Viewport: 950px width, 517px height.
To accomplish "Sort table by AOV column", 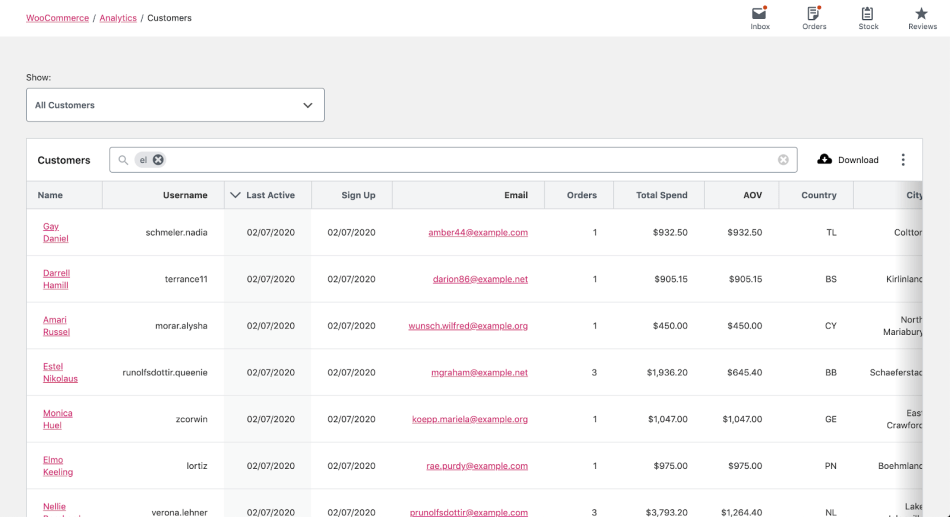I will [752, 195].
